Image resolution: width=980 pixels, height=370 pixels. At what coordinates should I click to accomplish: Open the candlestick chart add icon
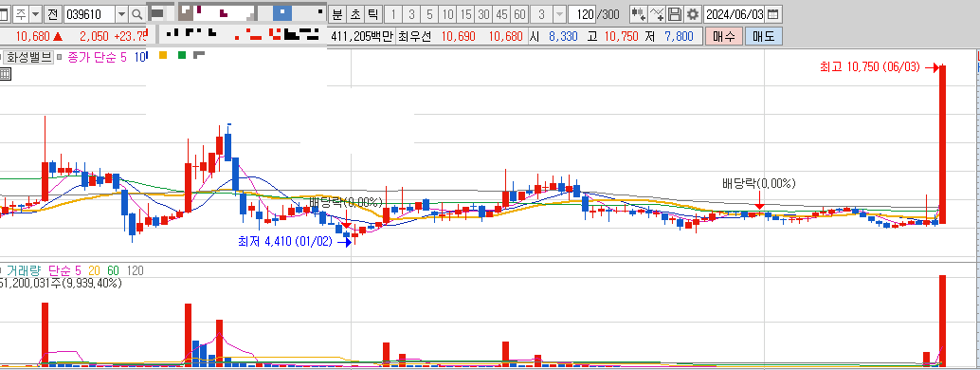click(638, 14)
